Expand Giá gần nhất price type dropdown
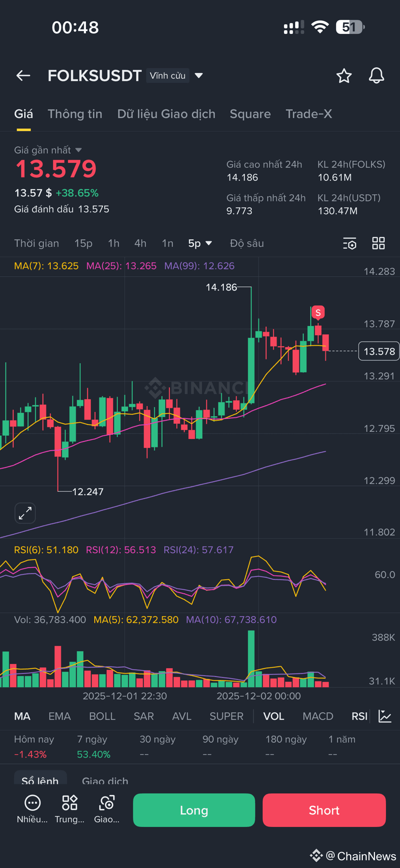Viewport: 400px width, 868px height. point(48,150)
